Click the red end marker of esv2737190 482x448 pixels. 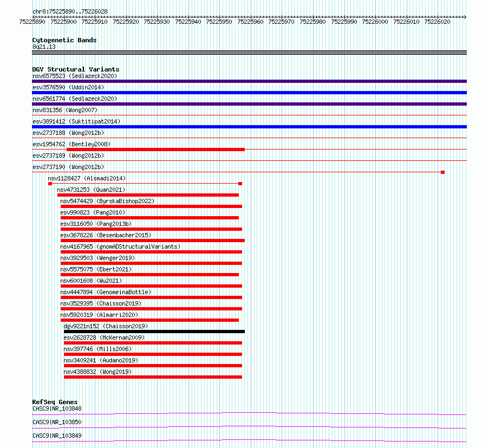442,172
